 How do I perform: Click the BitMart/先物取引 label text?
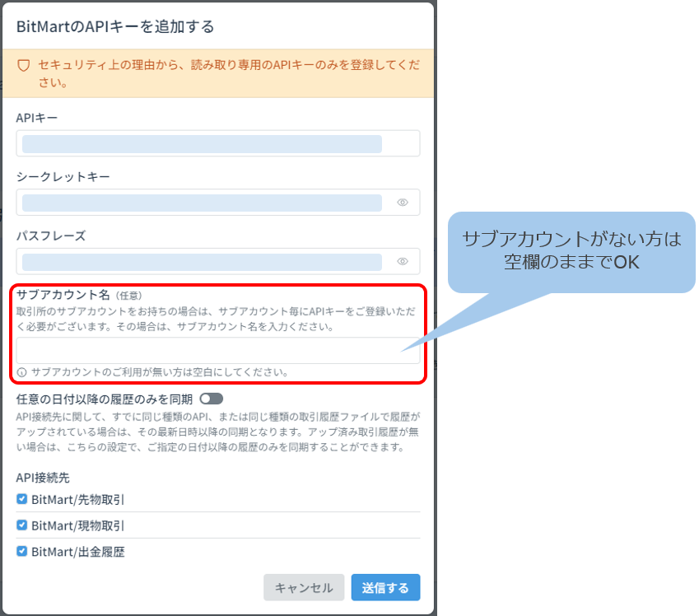click(77, 500)
